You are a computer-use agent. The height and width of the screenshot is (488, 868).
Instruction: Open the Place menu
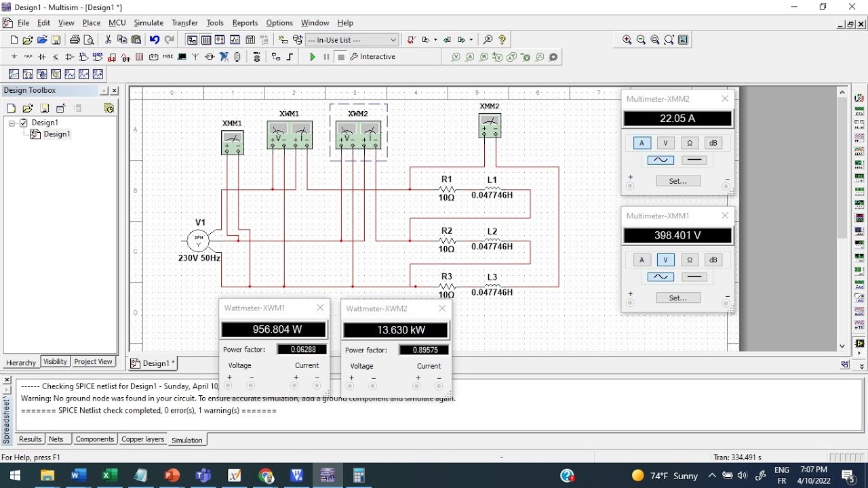[x=92, y=23]
